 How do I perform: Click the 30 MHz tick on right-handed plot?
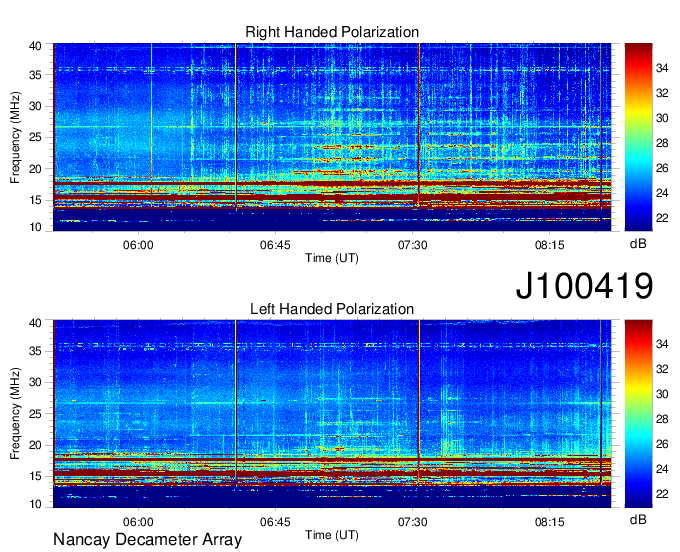(35, 106)
